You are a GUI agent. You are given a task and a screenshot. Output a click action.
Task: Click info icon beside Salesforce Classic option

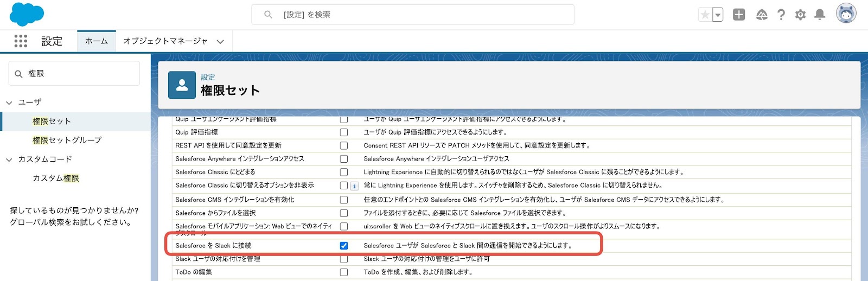[x=354, y=186]
